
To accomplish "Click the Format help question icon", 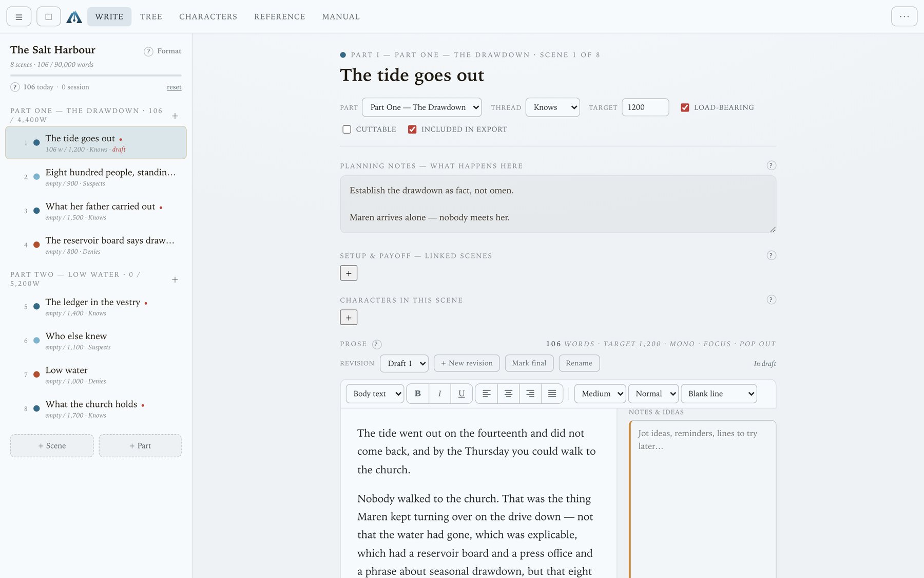I will tap(148, 51).
